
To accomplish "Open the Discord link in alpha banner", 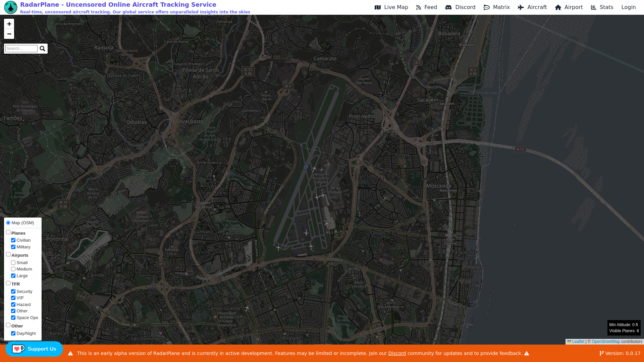I will pos(397,353).
